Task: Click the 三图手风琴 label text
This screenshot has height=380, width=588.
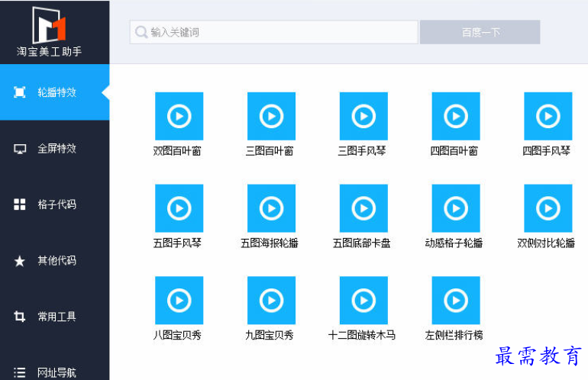Action: tap(361, 151)
